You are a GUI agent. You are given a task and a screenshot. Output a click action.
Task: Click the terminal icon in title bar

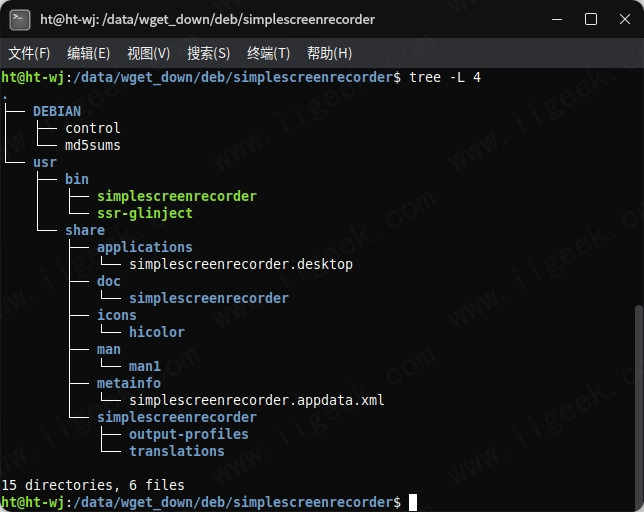click(x=19, y=19)
